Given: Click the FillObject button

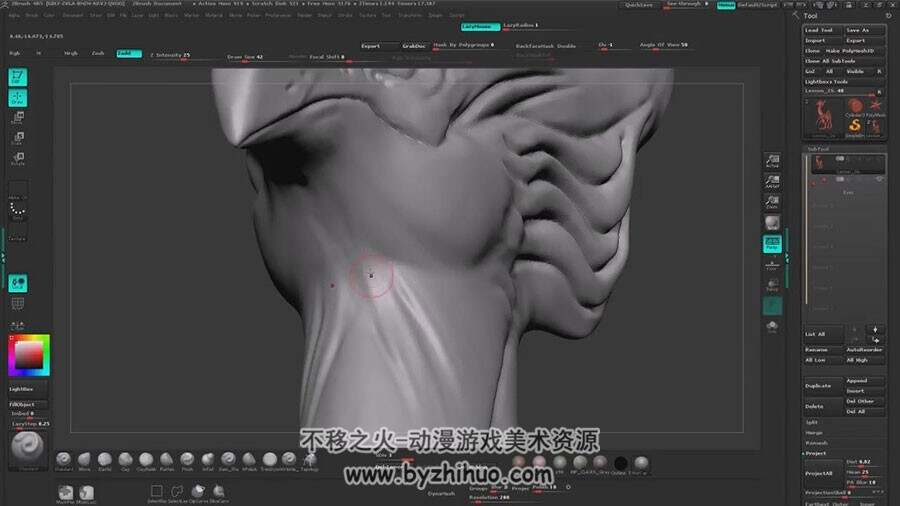Looking at the screenshot, I should point(27,404).
